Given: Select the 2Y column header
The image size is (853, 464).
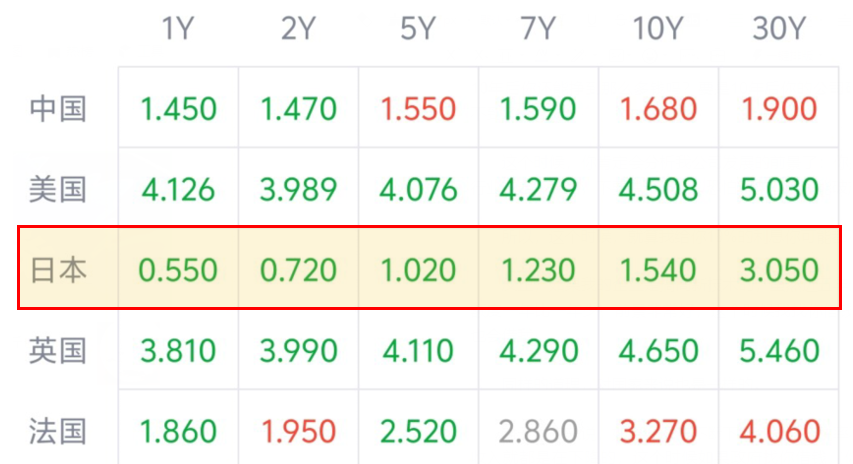Looking at the screenshot, I should tap(298, 28).
